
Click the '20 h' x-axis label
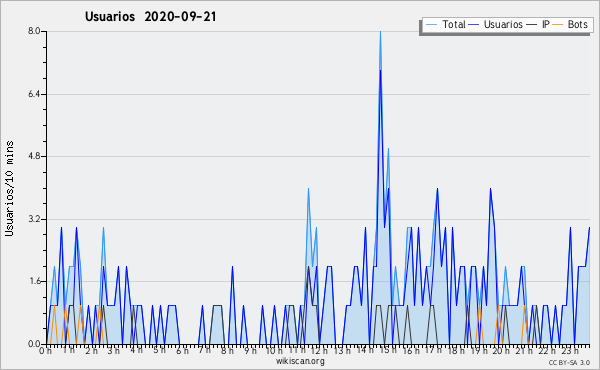tap(501, 351)
